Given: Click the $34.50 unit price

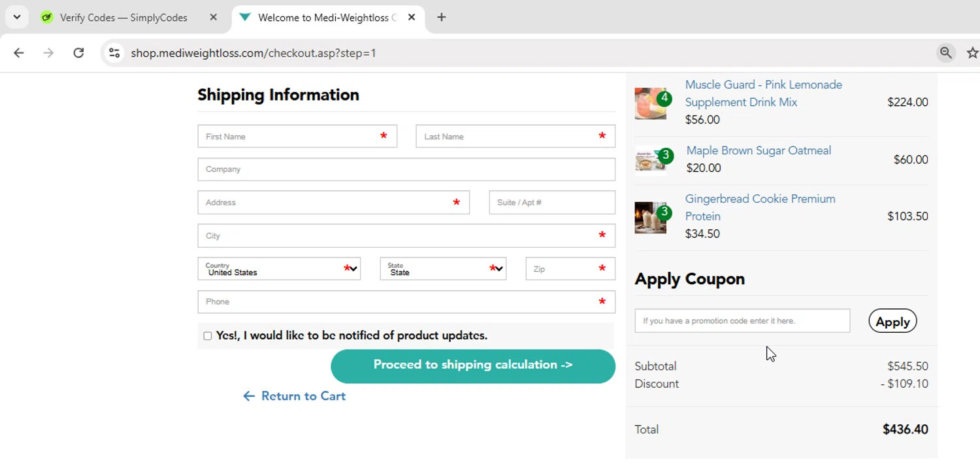Looking at the screenshot, I should pos(702,233).
